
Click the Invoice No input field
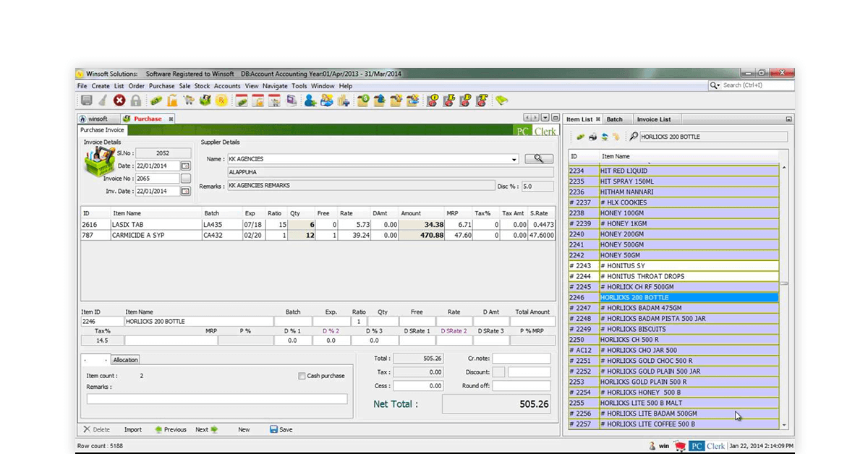pos(157,179)
